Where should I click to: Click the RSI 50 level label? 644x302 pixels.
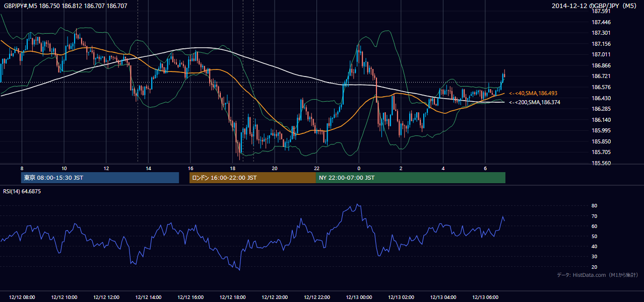[x=594, y=236]
